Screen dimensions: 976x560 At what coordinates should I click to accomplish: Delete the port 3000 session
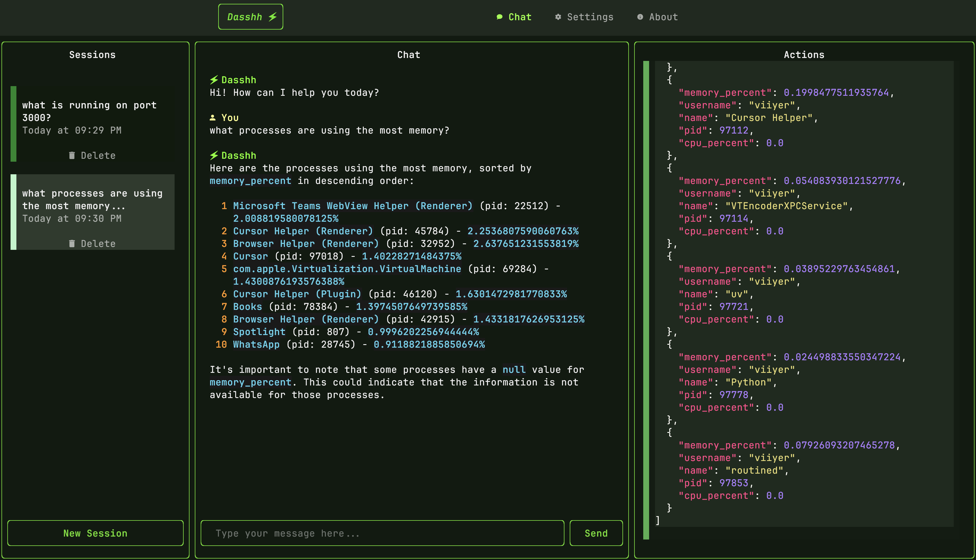pos(92,156)
